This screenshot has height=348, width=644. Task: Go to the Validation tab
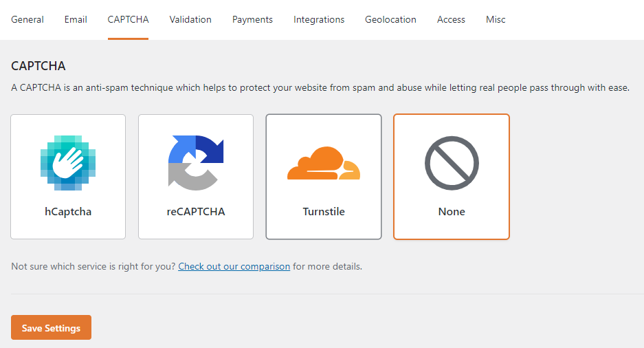190,19
